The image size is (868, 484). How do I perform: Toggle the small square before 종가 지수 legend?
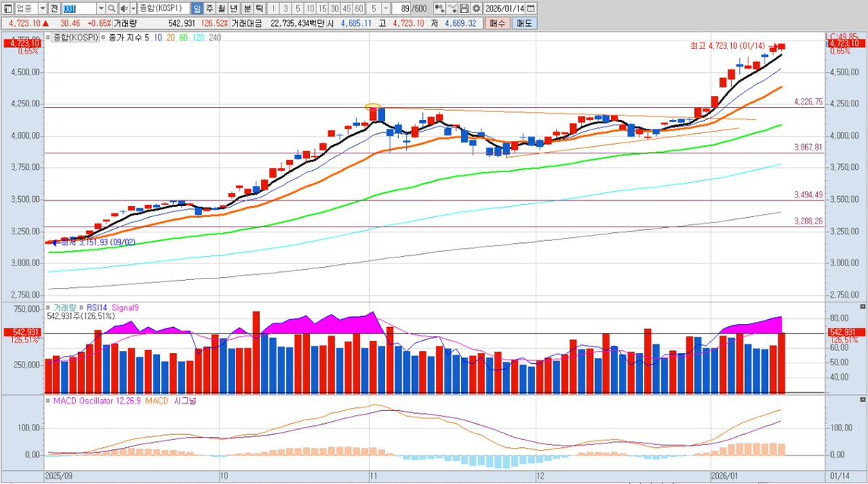pyautogui.click(x=104, y=38)
